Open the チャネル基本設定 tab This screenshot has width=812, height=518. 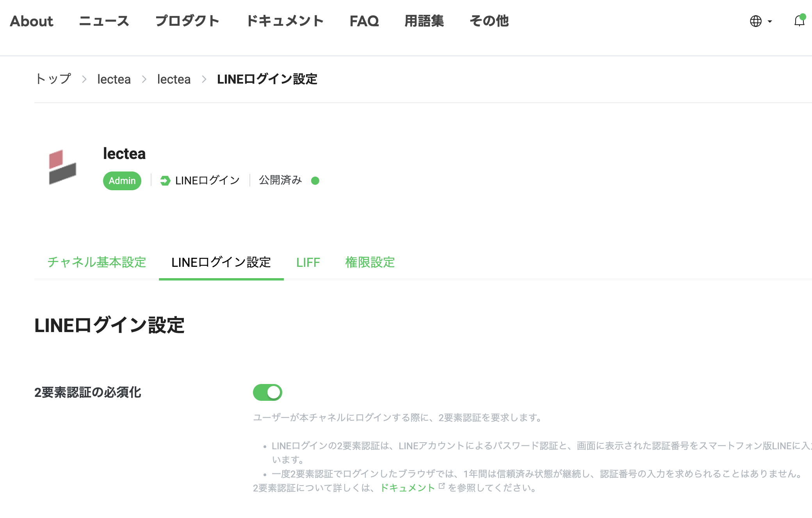click(x=96, y=262)
